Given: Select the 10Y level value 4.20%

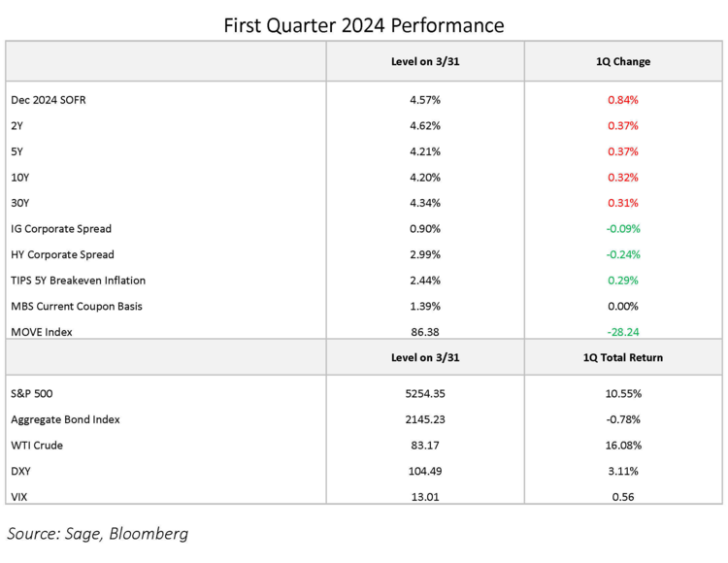Looking at the screenshot, I should click(x=425, y=178).
